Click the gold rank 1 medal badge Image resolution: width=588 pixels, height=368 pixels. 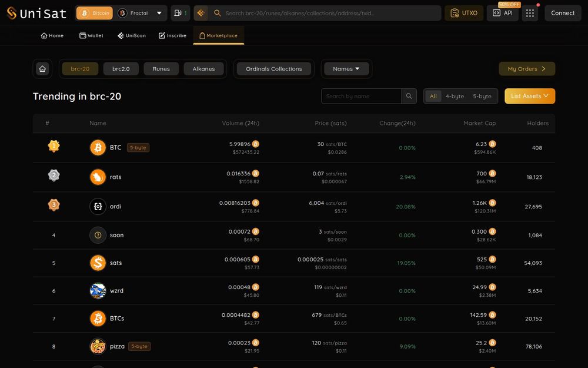click(54, 146)
